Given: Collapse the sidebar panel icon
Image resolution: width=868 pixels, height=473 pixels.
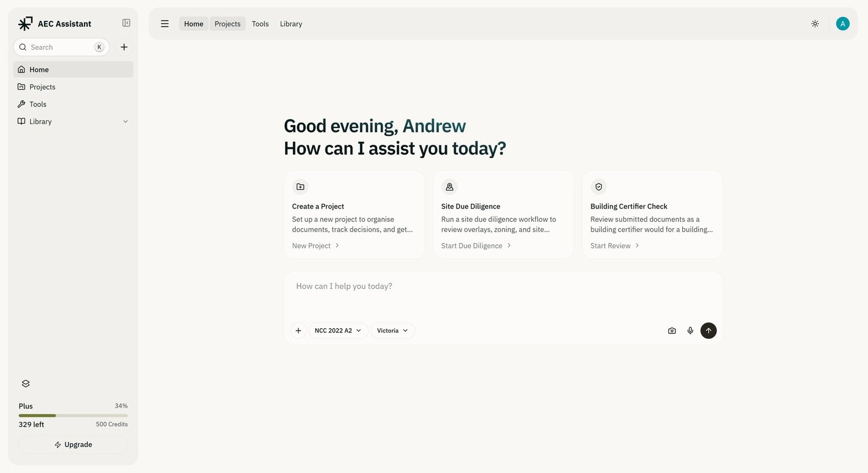Looking at the screenshot, I should (x=126, y=23).
